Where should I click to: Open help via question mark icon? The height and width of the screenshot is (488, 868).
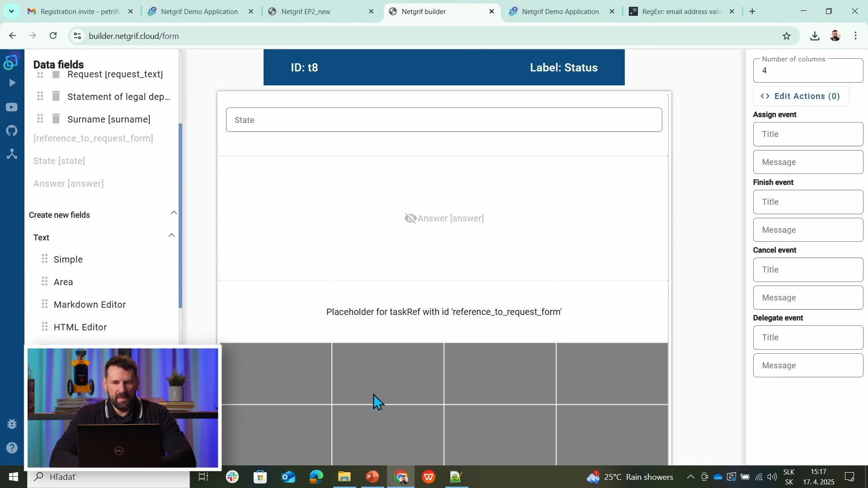[11, 448]
